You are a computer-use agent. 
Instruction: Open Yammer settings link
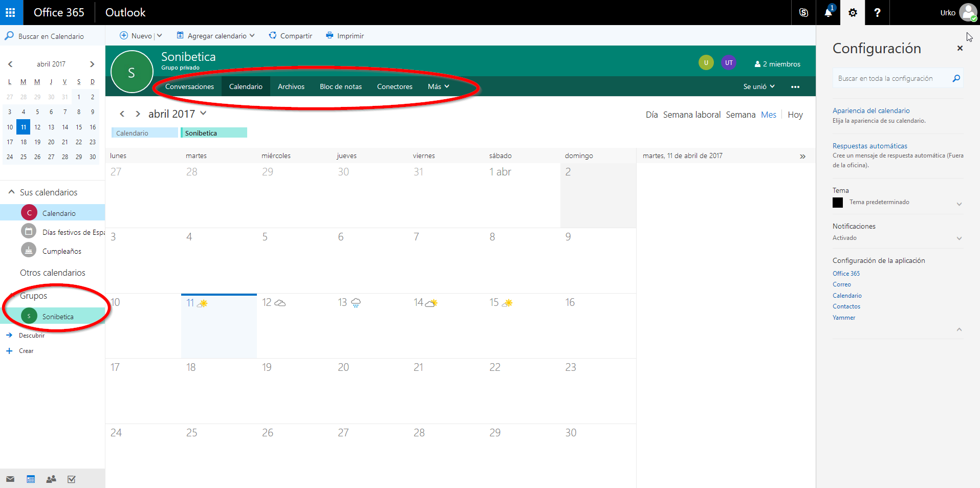point(844,318)
